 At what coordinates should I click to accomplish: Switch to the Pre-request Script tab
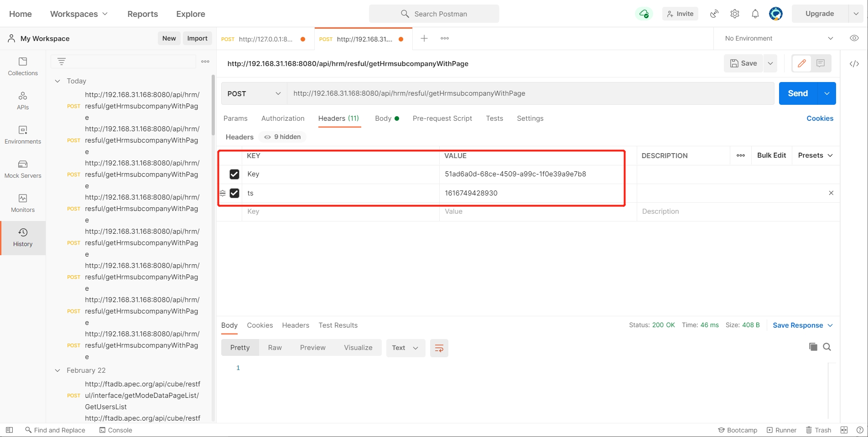coord(442,118)
